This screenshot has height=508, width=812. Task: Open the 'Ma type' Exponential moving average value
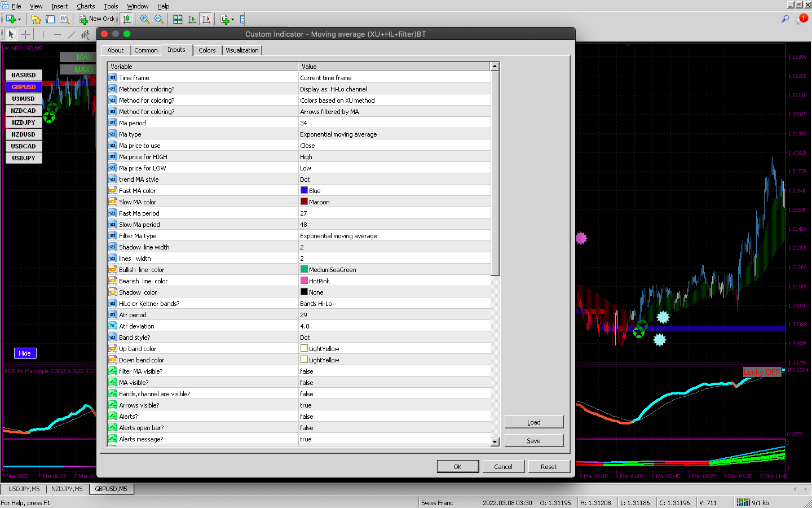click(x=338, y=134)
